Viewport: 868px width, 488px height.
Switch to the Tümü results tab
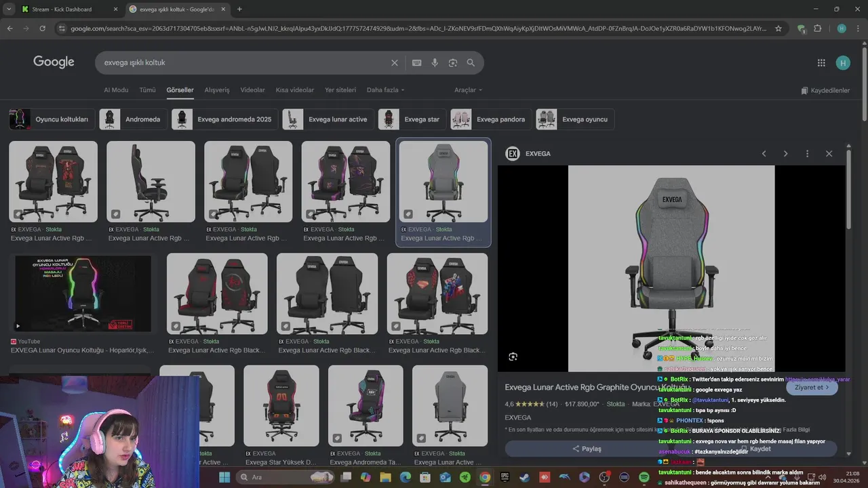tap(147, 90)
